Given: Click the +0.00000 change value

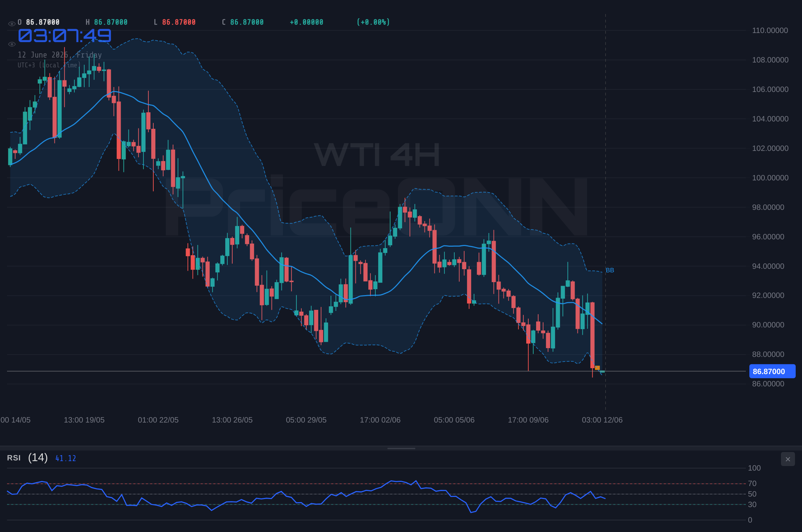Looking at the screenshot, I should click(x=307, y=22).
